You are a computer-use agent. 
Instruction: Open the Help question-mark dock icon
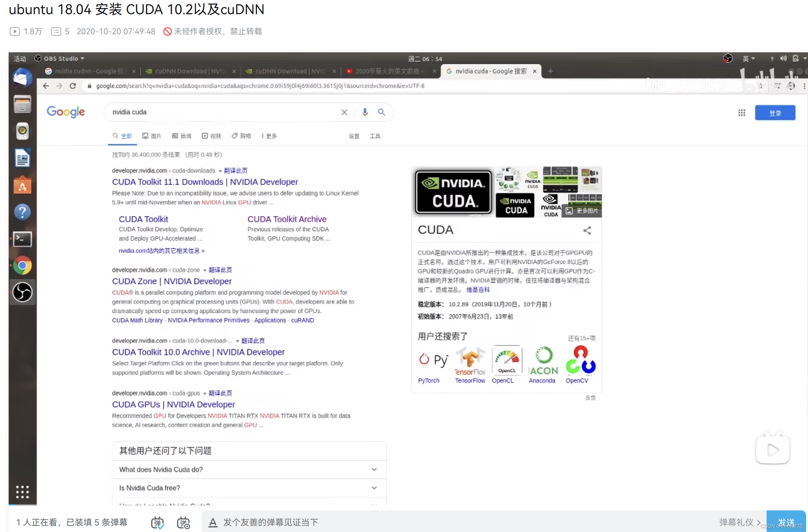tap(23, 212)
